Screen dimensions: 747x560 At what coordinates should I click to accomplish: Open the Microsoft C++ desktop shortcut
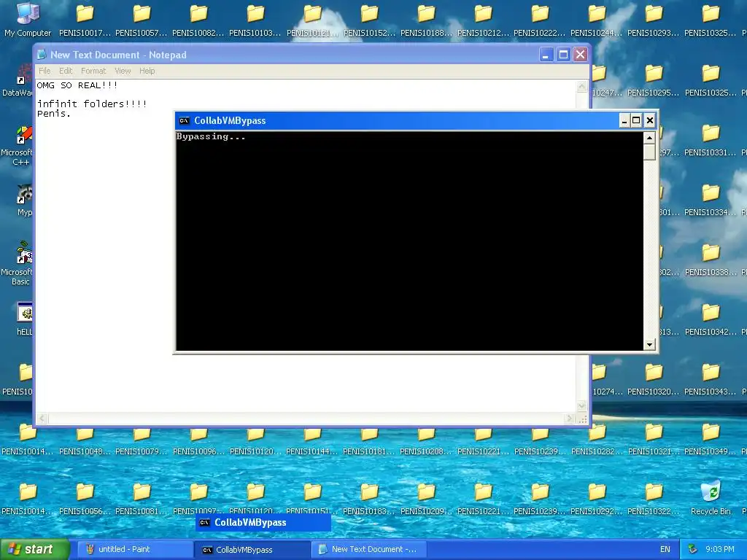click(18, 146)
